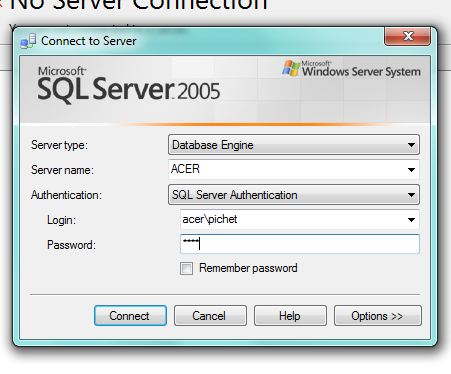Viewport: 451px width, 374px height.
Task: Click the Windows Server System logo
Action: 351,69
